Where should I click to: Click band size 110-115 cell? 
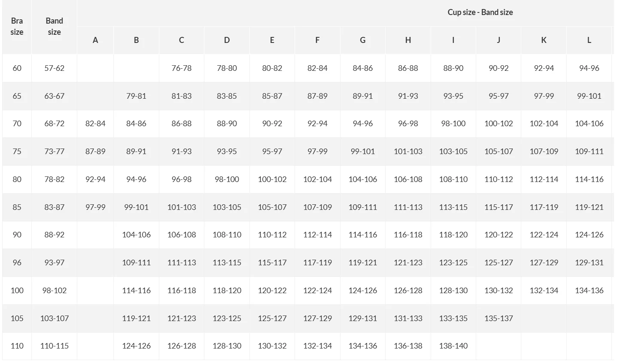[x=54, y=346]
